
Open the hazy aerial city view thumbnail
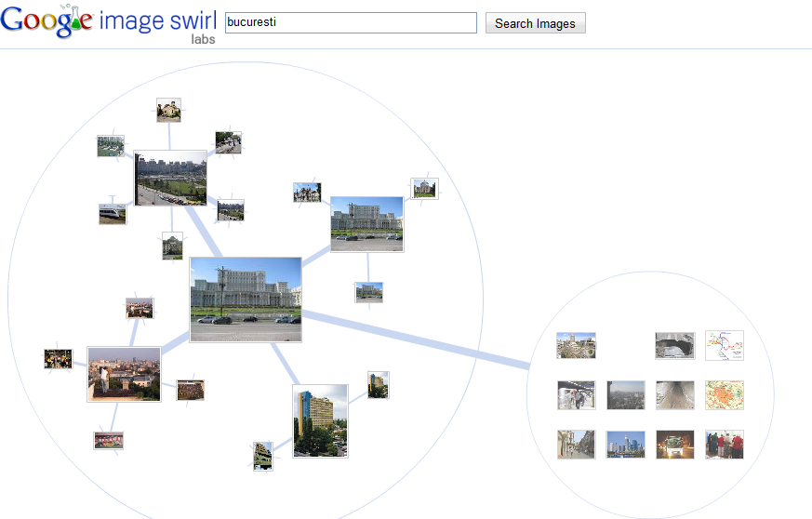[626, 395]
